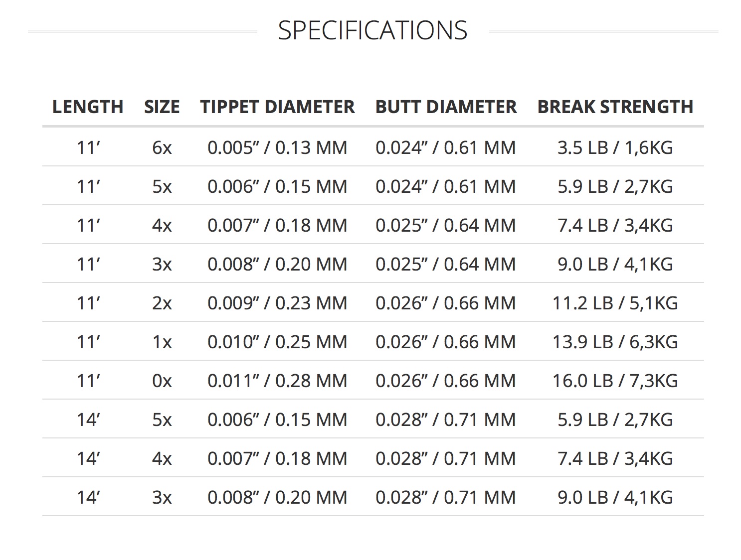Click the BUTT DIAMETER column header
This screenshot has width=741, height=560.
(446, 107)
